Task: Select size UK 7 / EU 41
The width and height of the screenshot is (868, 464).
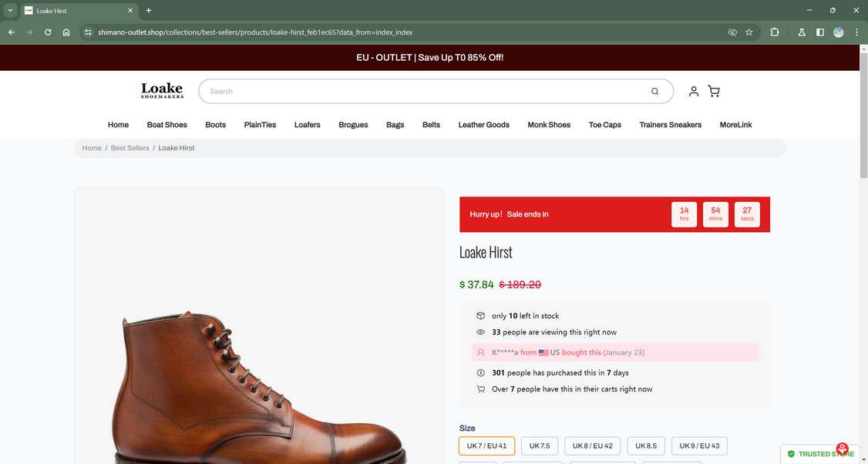Action: (486, 446)
